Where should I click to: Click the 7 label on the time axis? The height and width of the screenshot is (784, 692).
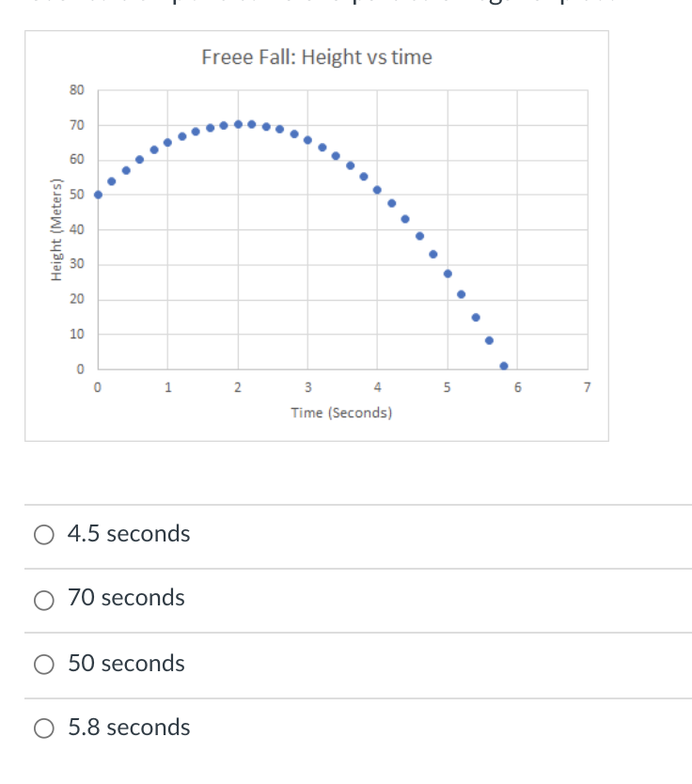pos(586,386)
